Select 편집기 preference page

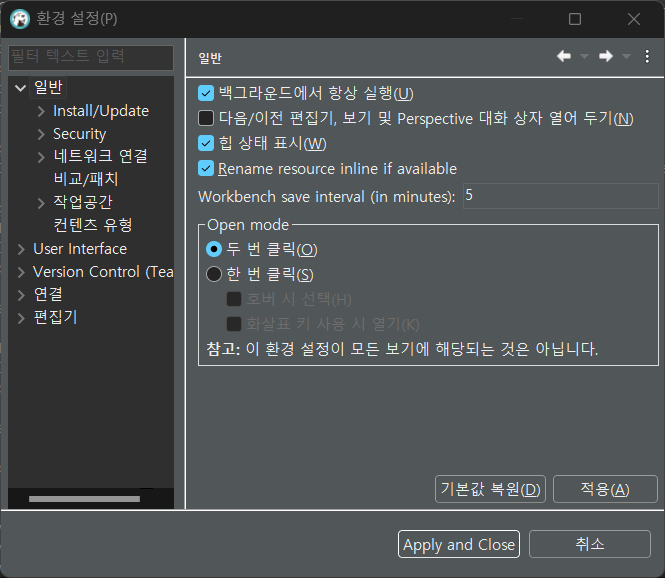click(56, 317)
